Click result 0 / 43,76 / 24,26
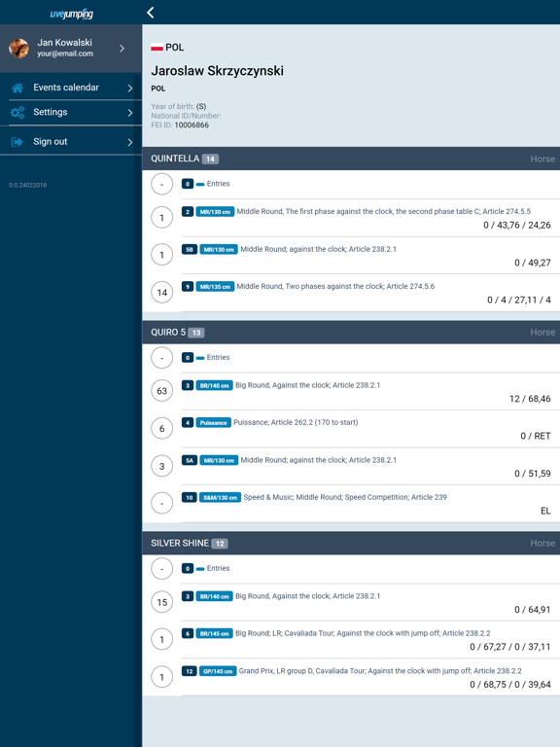 coord(517,225)
